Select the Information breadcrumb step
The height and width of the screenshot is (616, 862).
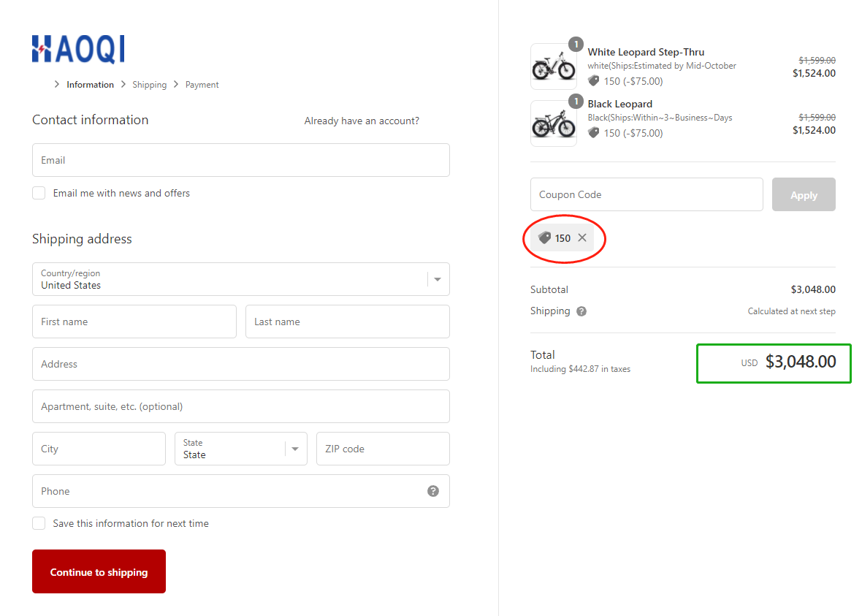click(90, 85)
